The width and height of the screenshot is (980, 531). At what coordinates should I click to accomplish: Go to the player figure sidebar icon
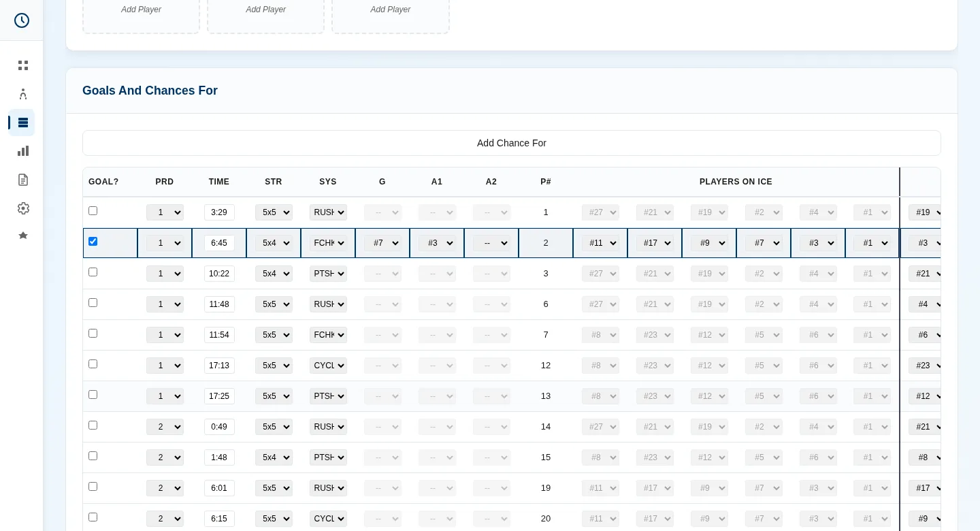coord(23,94)
